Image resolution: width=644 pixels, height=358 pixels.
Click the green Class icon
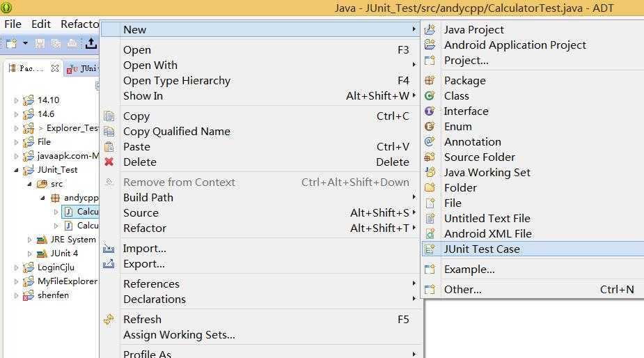430,95
